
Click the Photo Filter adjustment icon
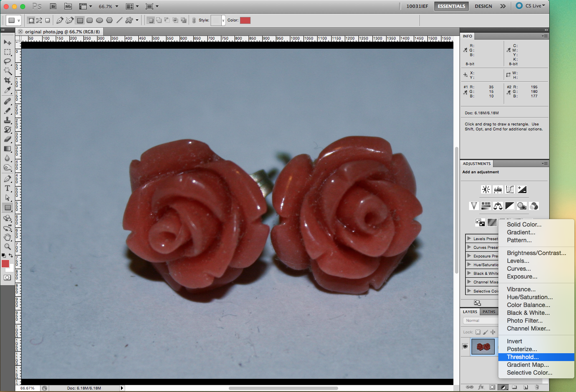pos(522,206)
